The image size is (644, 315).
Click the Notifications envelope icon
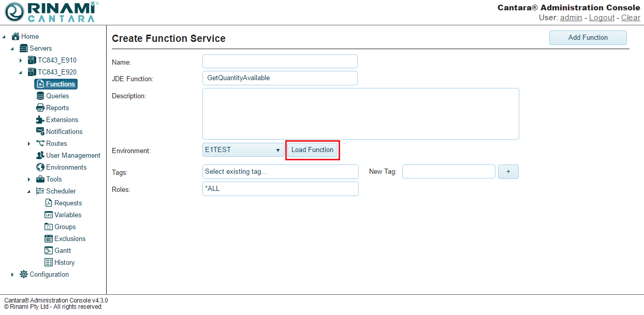point(40,131)
